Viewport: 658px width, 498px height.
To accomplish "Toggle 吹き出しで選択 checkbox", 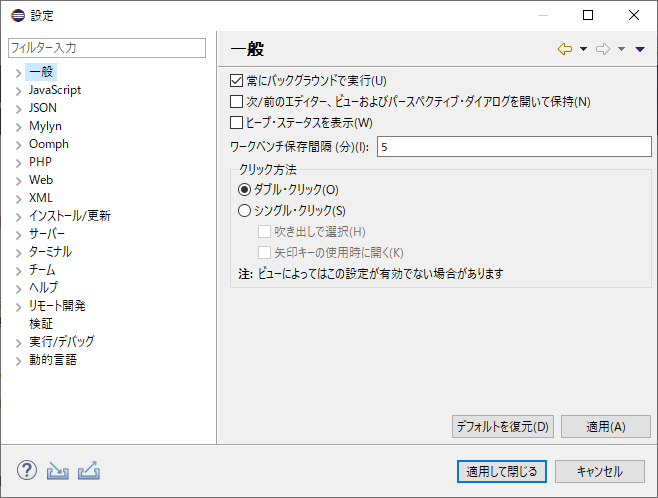I will point(264,232).
